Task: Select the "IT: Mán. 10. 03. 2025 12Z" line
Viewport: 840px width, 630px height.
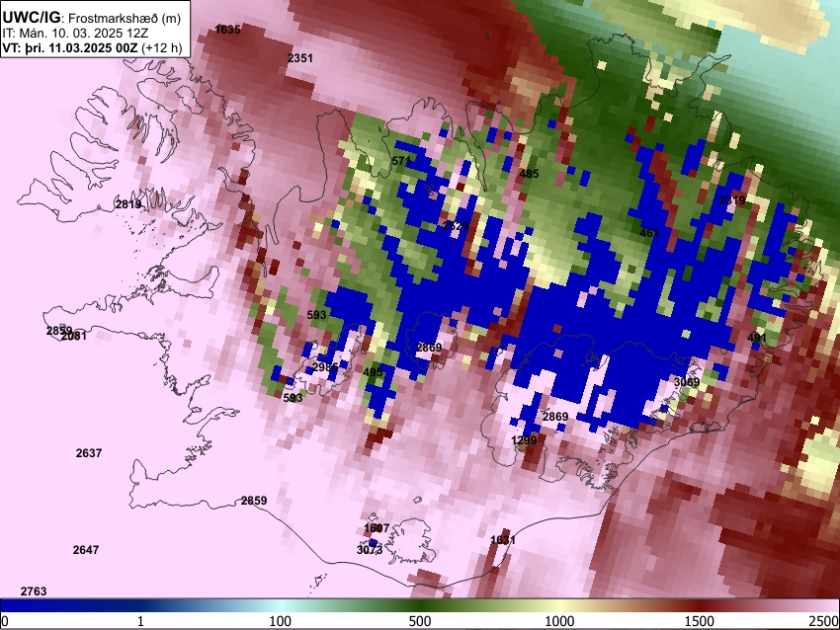Action: pyautogui.click(x=75, y=34)
